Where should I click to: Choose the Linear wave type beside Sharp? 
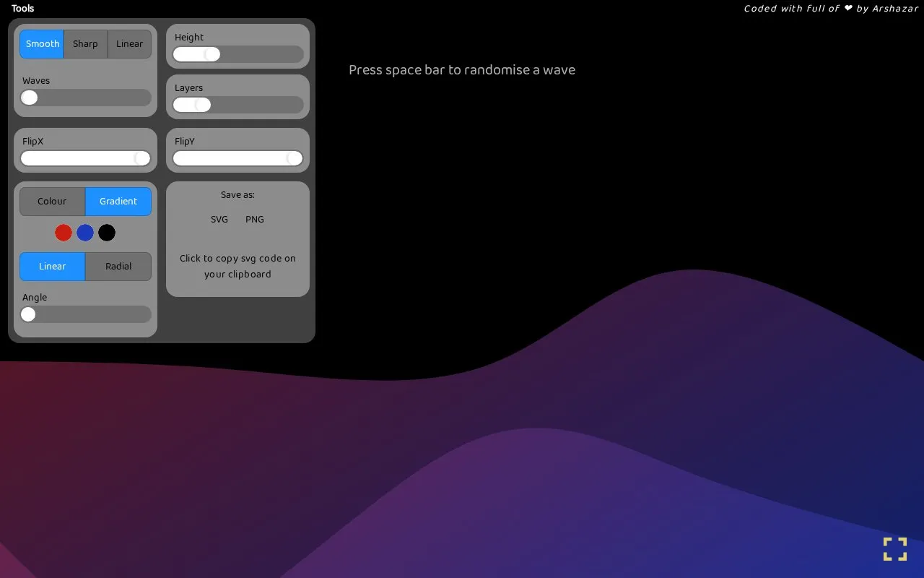[130, 44]
